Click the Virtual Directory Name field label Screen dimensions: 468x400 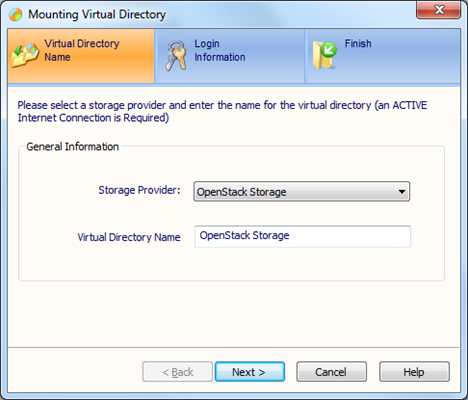point(129,237)
